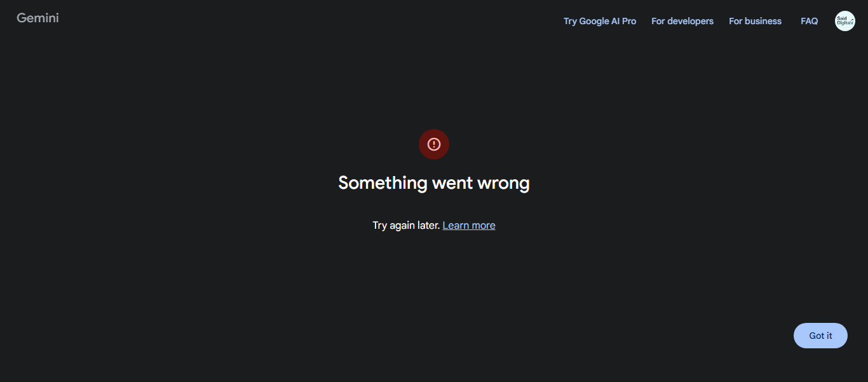Click the red exclamation error icon
The image size is (868, 382).
(434, 144)
